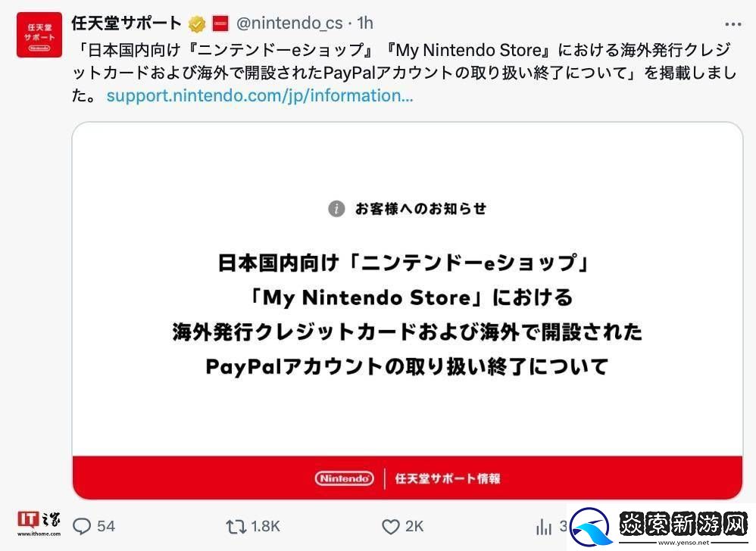
Task: Click the gold verified badge next to name
Action: tap(196, 23)
